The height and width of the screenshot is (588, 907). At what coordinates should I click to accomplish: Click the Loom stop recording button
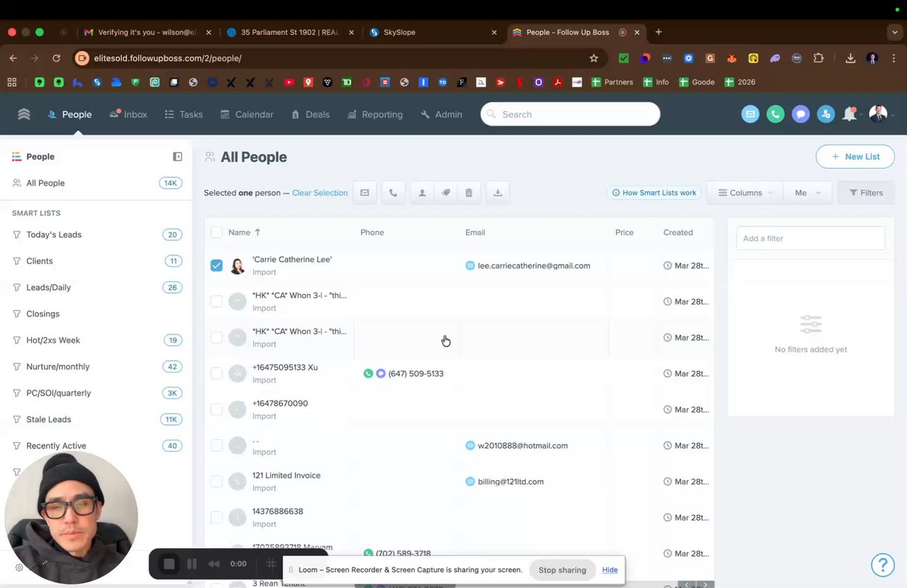tap(169, 564)
